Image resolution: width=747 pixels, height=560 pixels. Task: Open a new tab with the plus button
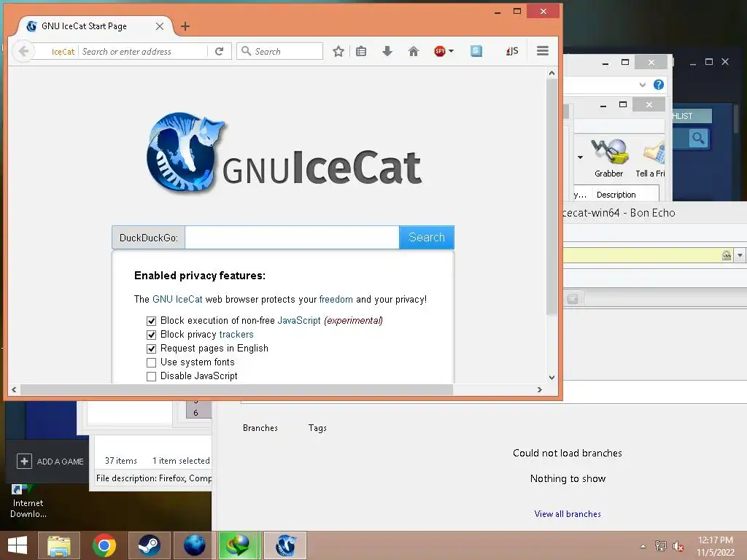[x=185, y=26]
